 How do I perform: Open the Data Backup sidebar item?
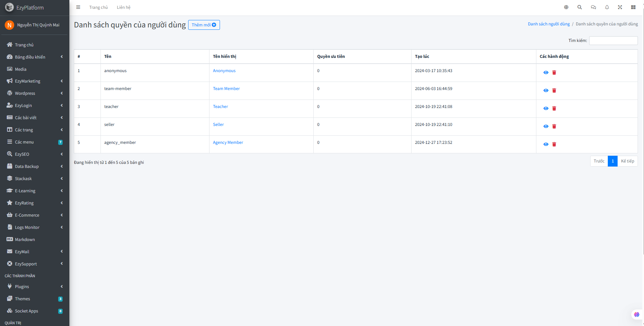[x=35, y=167]
